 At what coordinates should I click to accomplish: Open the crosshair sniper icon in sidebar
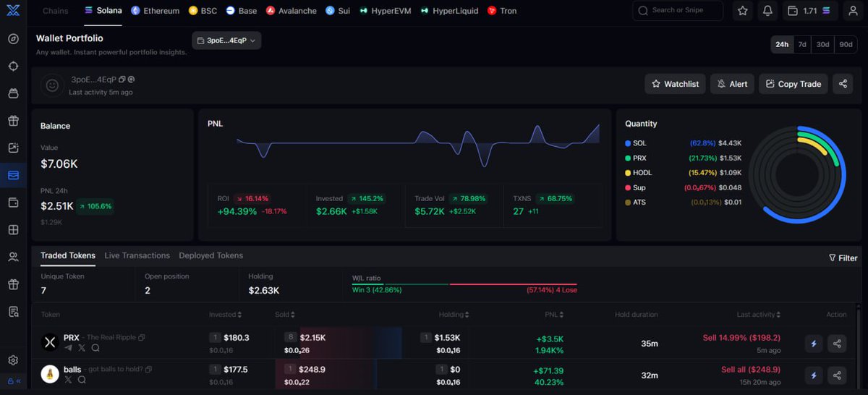13,67
